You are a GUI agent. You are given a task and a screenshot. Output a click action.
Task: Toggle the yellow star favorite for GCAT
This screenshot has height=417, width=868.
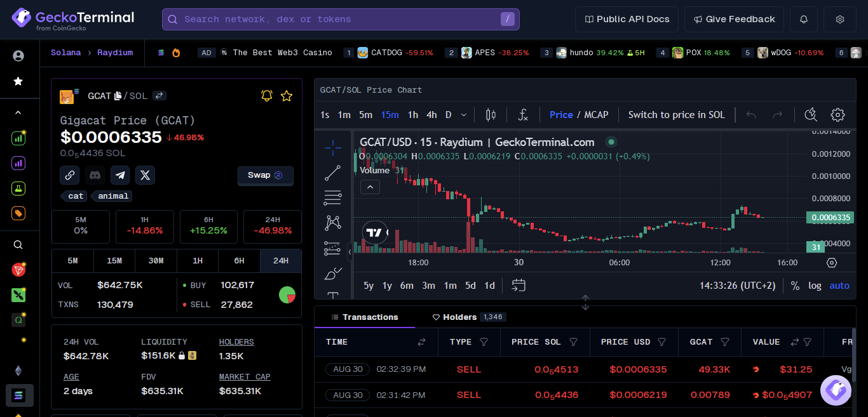pyautogui.click(x=287, y=96)
